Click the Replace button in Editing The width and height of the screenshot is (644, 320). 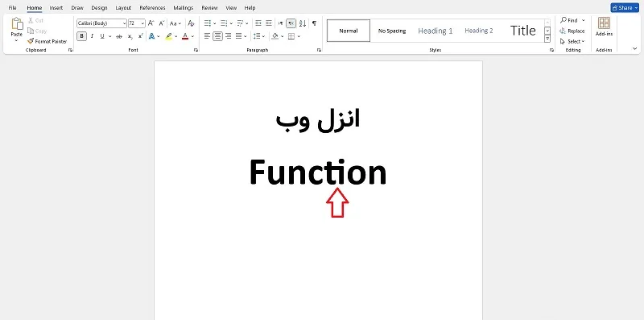572,31
